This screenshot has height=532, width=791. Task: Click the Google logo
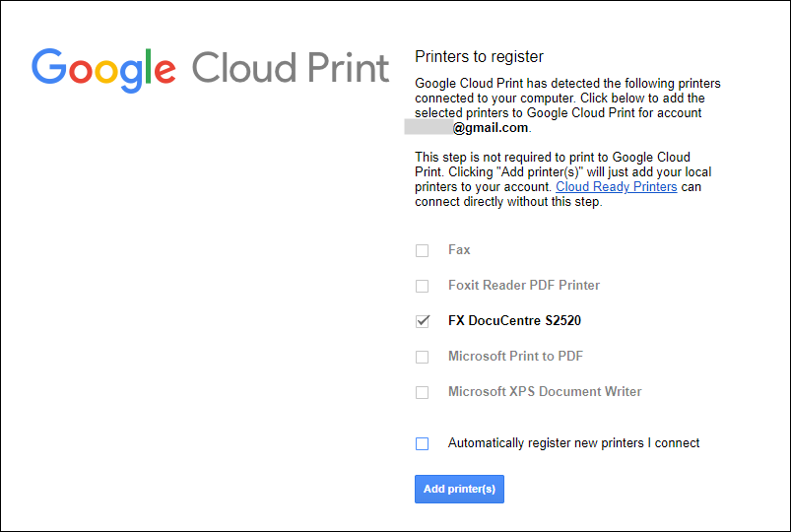(x=103, y=68)
